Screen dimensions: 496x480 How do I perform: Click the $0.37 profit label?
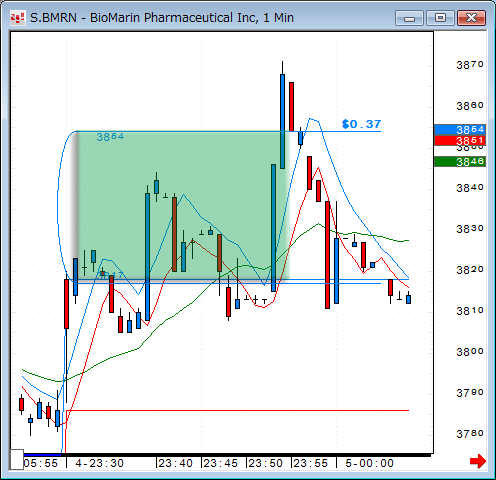pyautogui.click(x=361, y=124)
